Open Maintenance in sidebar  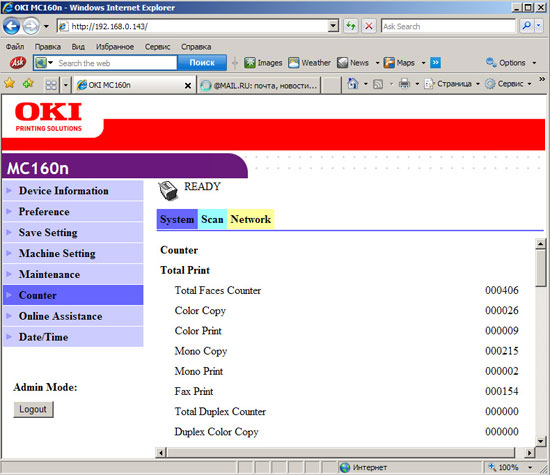(73, 274)
